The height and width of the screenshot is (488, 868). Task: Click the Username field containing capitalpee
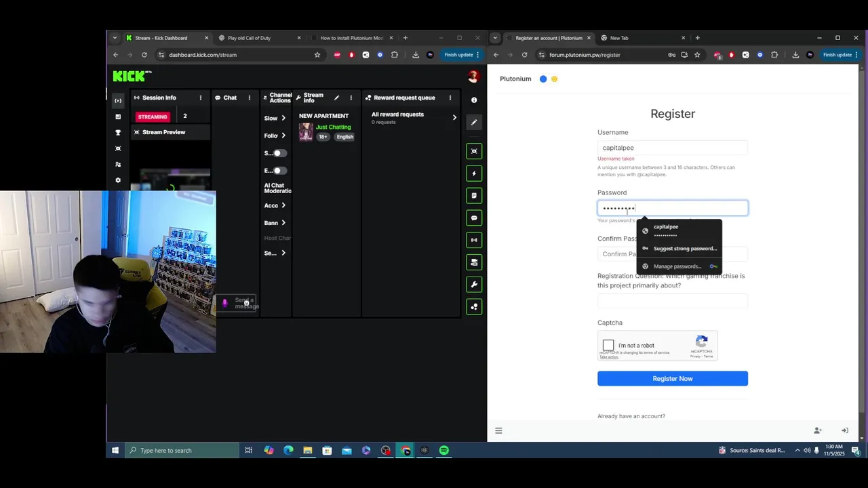[673, 148]
